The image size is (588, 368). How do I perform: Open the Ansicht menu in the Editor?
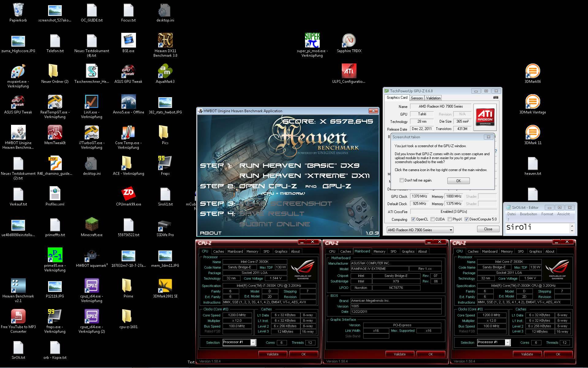pos(563,214)
